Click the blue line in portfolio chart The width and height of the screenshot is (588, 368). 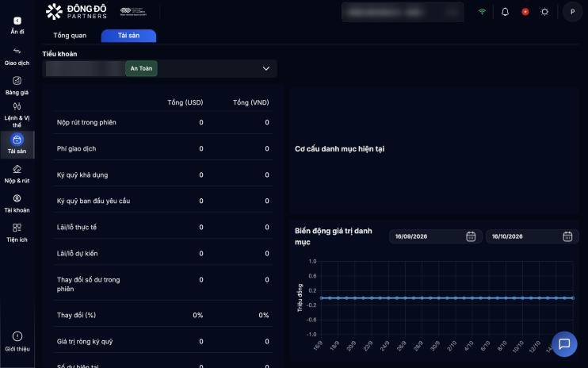447,298
